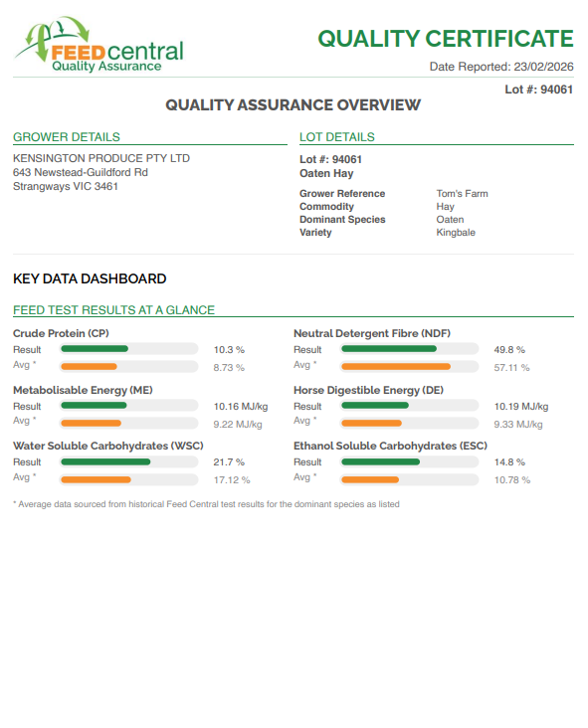Click the Crude Protein (CP) heading

point(61,333)
